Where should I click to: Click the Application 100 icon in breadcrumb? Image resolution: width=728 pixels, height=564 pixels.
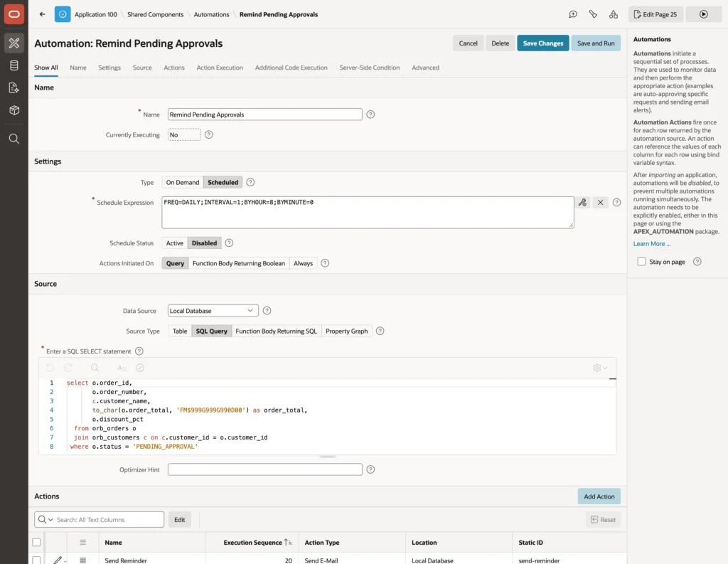(63, 14)
